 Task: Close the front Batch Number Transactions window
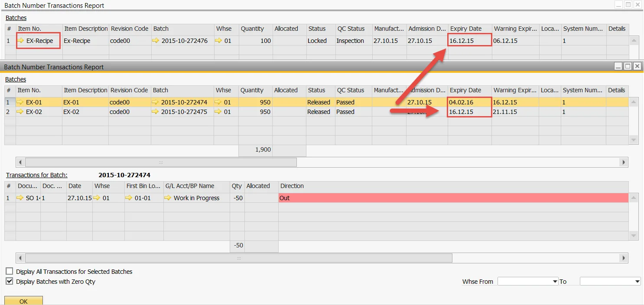pyautogui.click(x=637, y=66)
